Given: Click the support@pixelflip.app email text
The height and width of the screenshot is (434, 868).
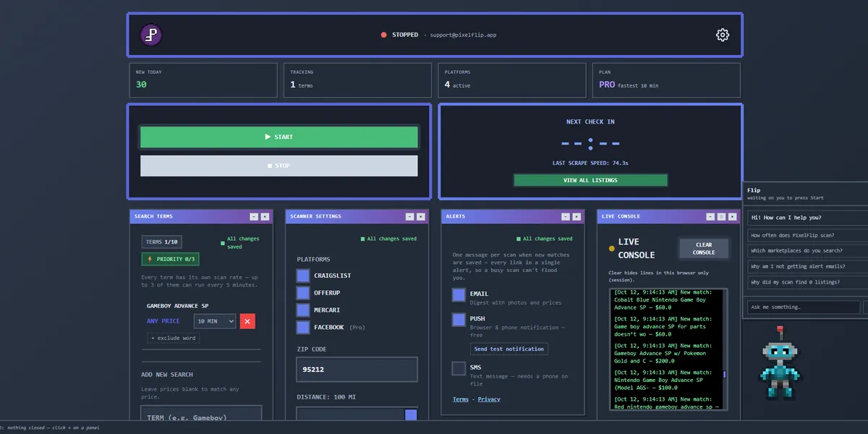Looking at the screenshot, I should pos(463,35).
